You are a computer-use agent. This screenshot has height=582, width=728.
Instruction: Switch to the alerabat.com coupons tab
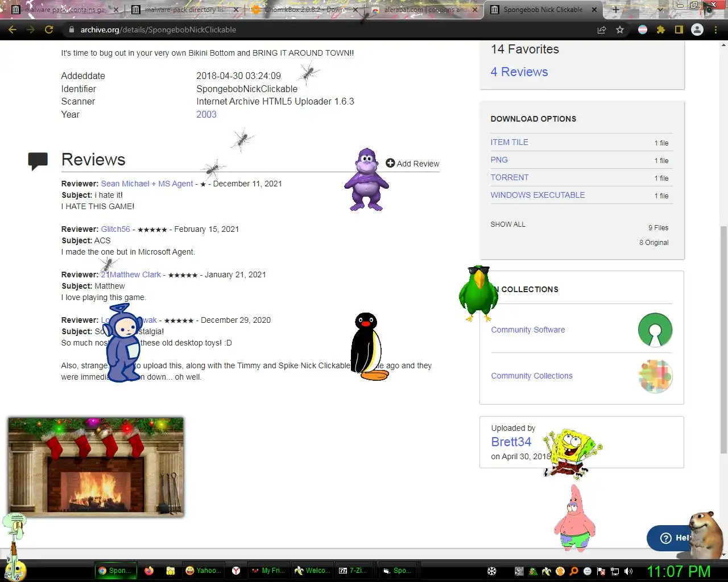tap(424, 10)
